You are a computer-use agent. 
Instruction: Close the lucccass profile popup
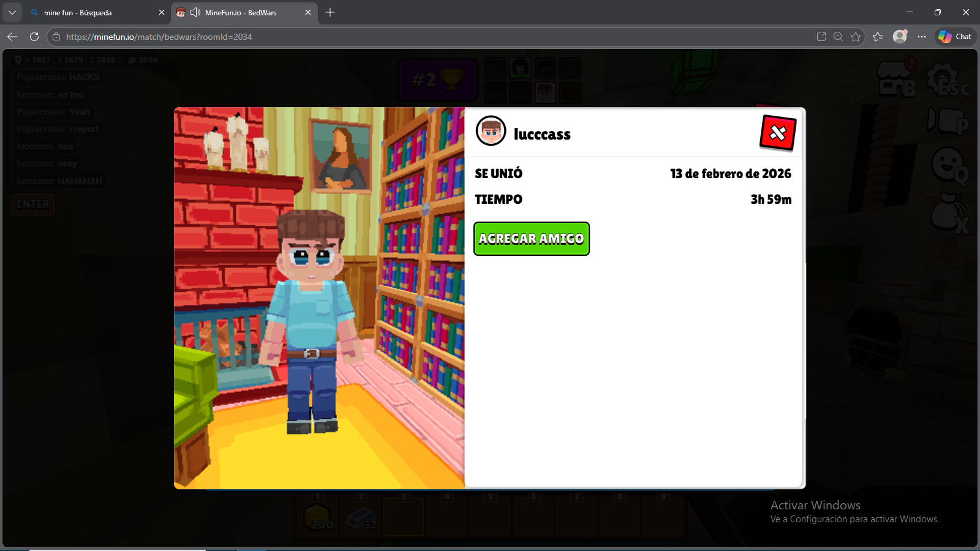pyautogui.click(x=777, y=133)
